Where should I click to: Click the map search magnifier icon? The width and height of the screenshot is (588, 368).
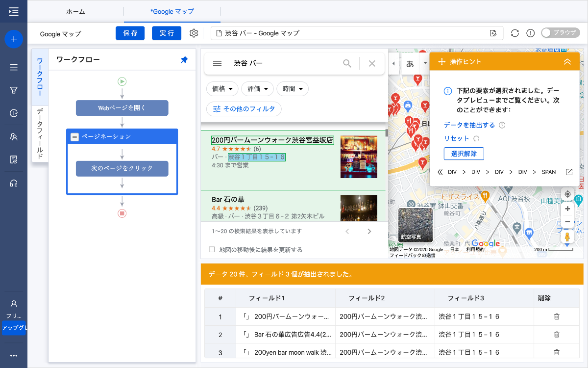[347, 63]
